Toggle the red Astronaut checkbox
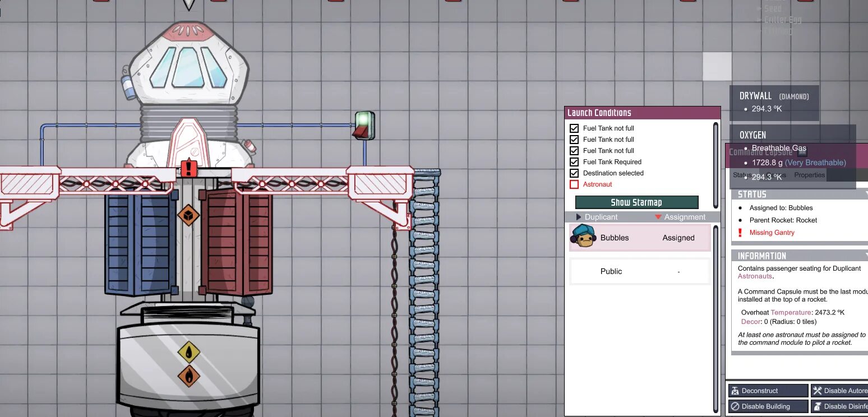This screenshot has width=868, height=417. (x=574, y=184)
